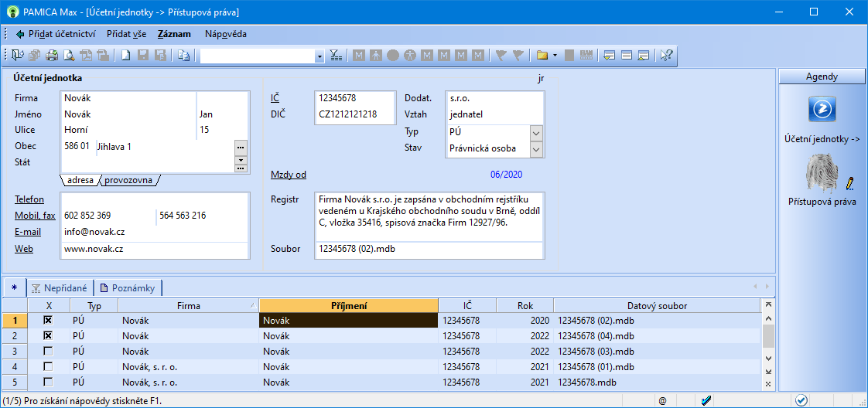The width and height of the screenshot is (868, 408).
Task: Open the Účetní jednotky agenda icon
Action: (x=822, y=109)
